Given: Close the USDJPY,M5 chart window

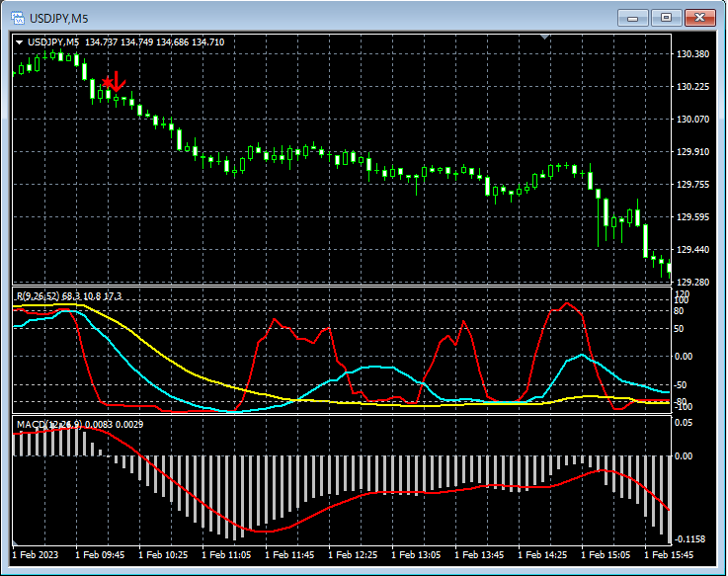Looking at the screenshot, I should [x=701, y=18].
